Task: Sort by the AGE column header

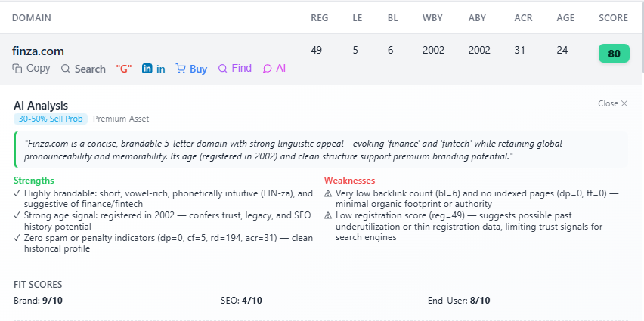Action: 565,17
